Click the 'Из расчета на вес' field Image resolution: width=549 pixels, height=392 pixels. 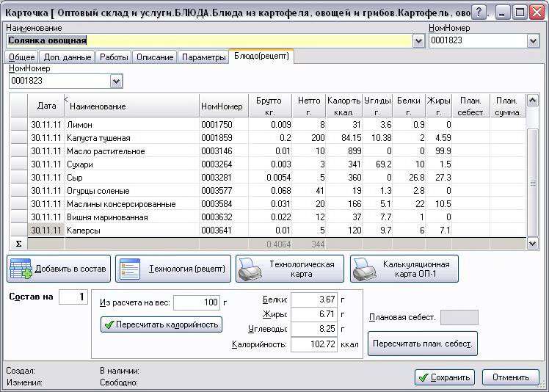point(197,302)
